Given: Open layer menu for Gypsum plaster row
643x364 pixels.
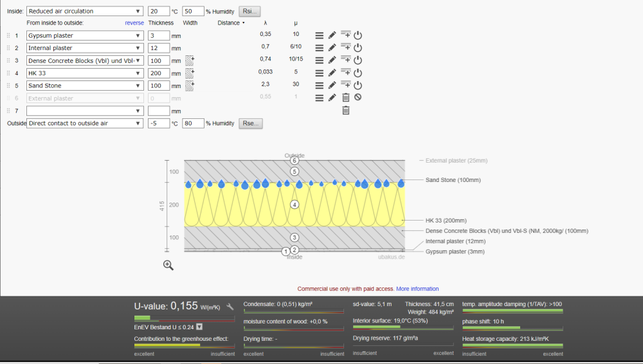Looking at the screenshot, I should tap(319, 36).
